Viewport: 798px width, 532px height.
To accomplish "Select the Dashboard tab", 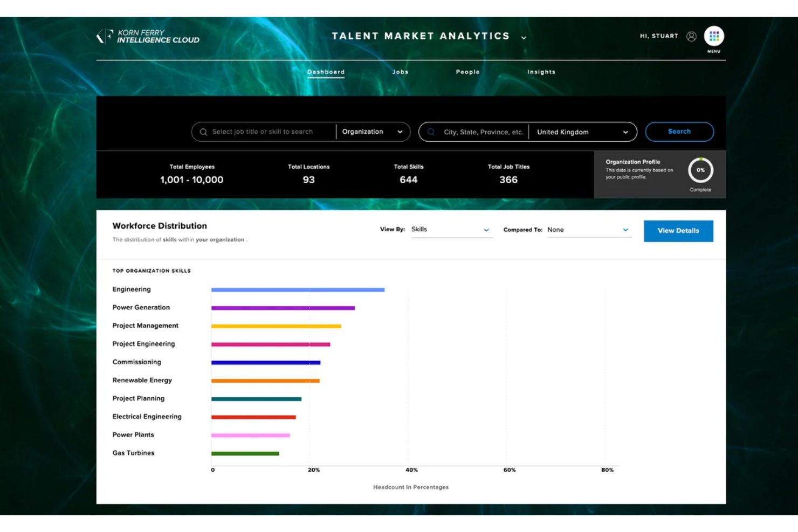I will point(326,72).
